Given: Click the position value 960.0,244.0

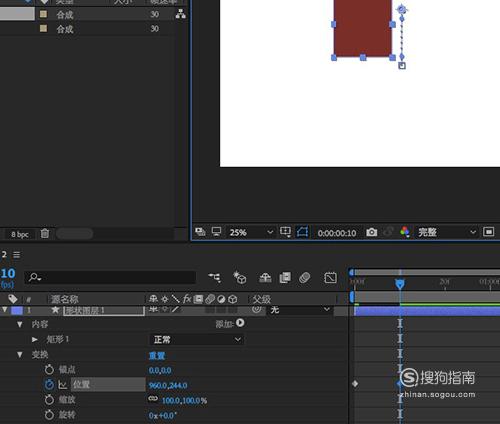Looking at the screenshot, I should (168, 386).
